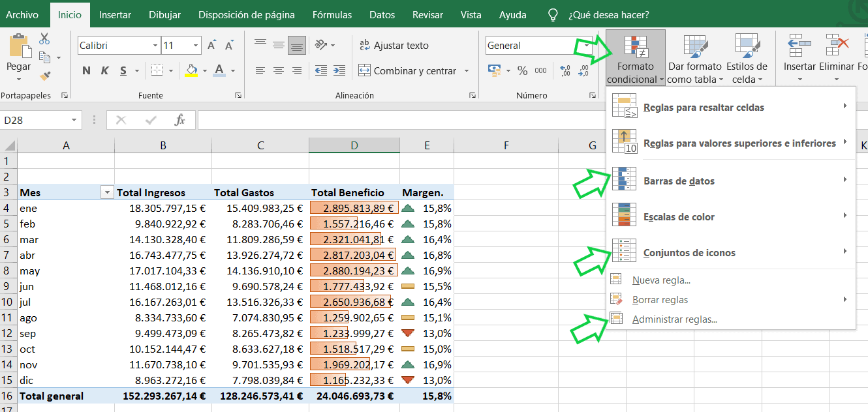Switch to the Insertar tab
868x412 pixels.
pos(115,14)
